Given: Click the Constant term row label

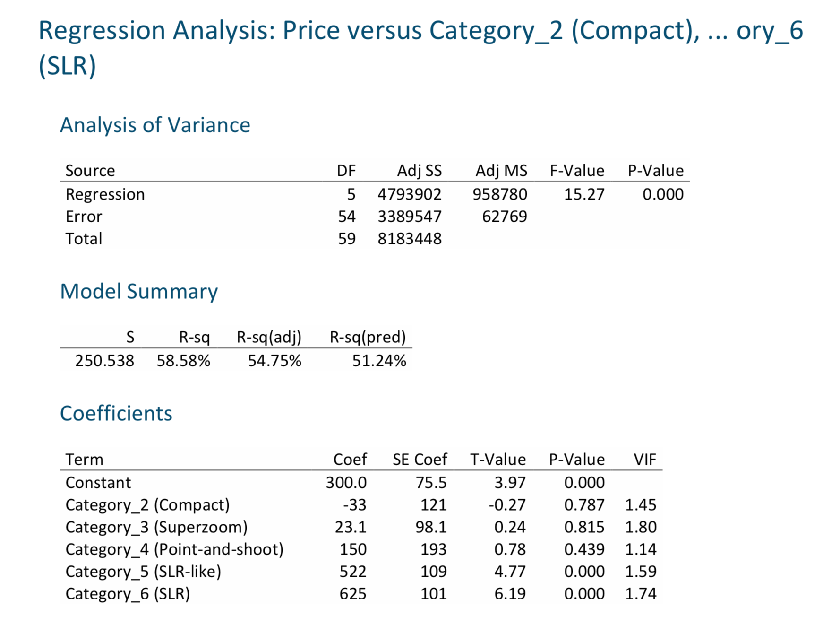Looking at the screenshot, I should click(x=98, y=483).
